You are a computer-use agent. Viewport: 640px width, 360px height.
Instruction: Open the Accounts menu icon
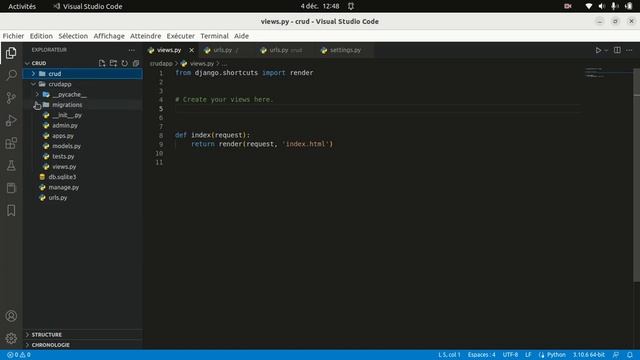tap(11, 316)
